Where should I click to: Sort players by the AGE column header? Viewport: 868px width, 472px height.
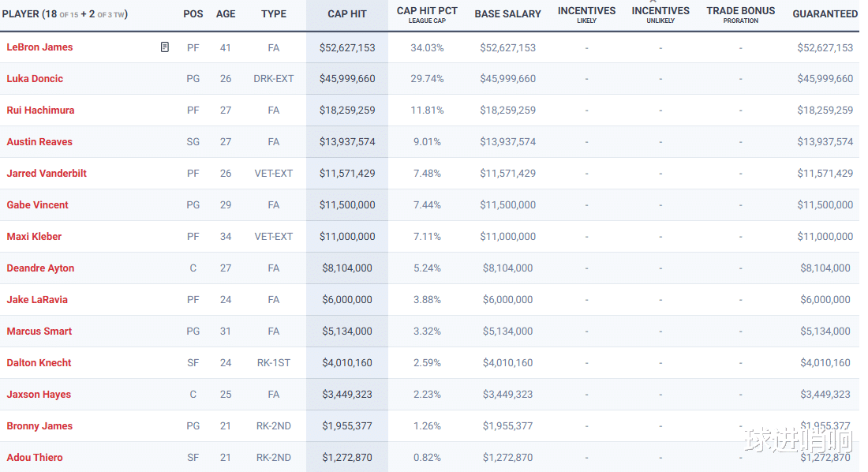[x=226, y=14]
